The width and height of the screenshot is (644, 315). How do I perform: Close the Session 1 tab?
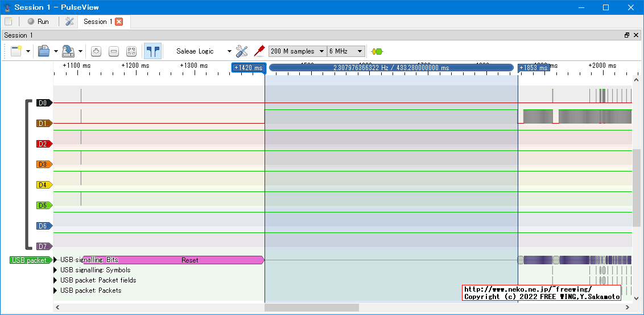coord(119,22)
